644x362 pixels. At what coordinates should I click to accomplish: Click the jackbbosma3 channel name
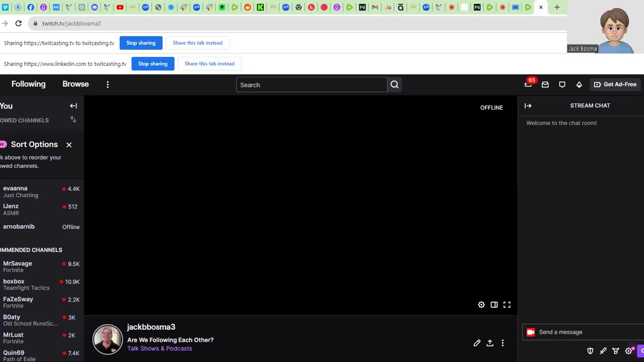coord(151,327)
